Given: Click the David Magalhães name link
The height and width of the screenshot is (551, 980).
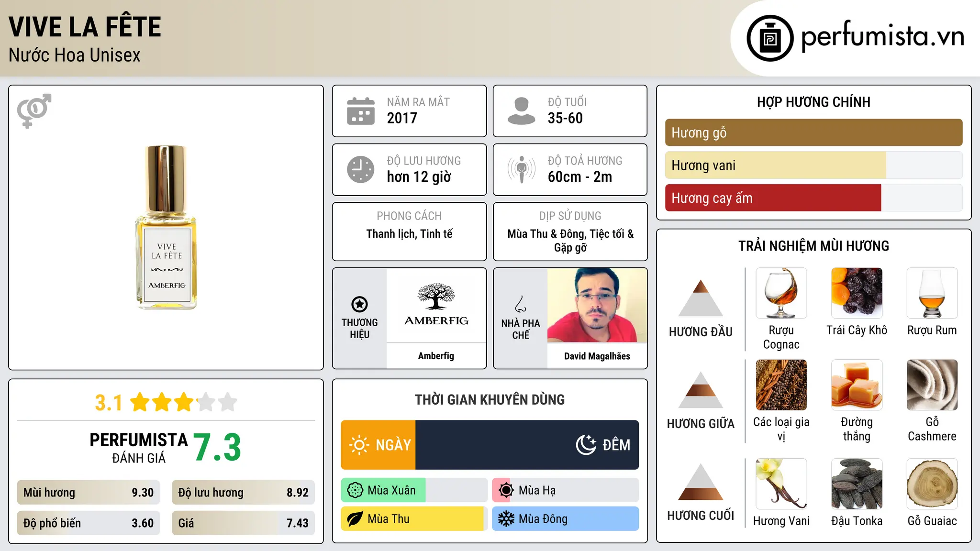Looking at the screenshot, I should (597, 356).
